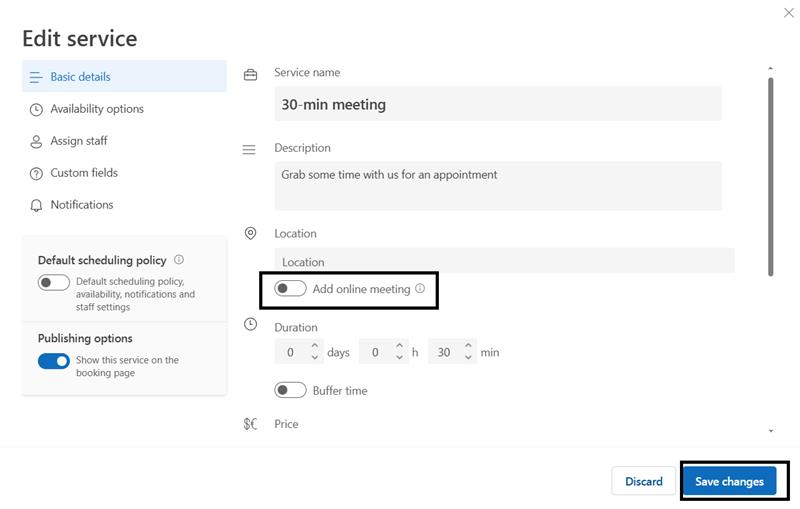The width and height of the screenshot is (800, 509).
Task: Increase the minutes duration value
Action: click(x=468, y=346)
